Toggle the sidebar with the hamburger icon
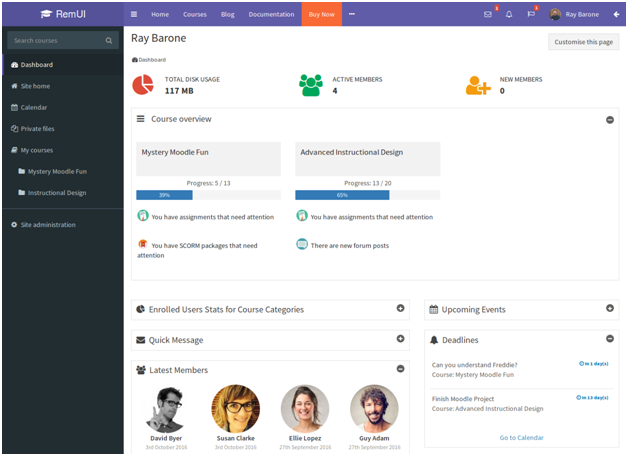Viewport: 628px width, 456px height. (x=134, y=14)
